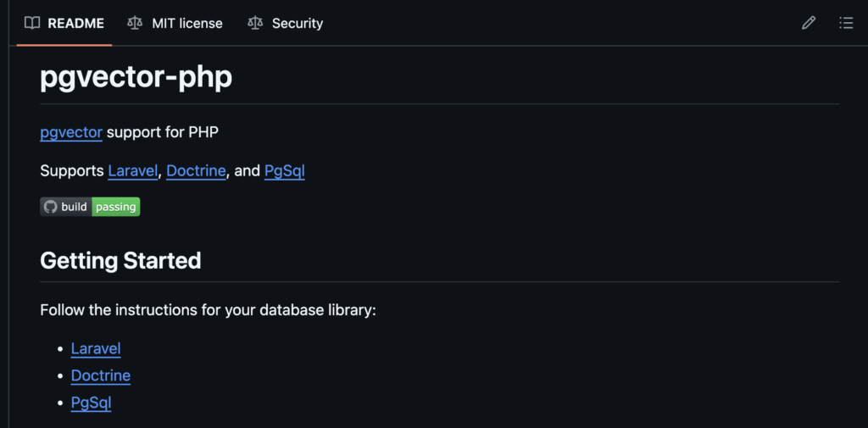Click the dark build label on badge
This screenshot has width=868, height=428.
click(x=75, y=207)
